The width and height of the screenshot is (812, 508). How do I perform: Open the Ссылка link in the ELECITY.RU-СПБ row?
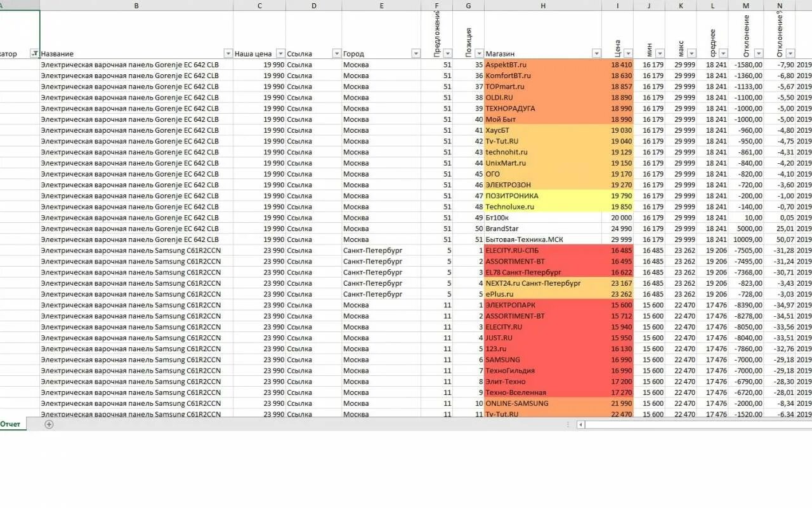pyautogui.click(x=299, y=250)
